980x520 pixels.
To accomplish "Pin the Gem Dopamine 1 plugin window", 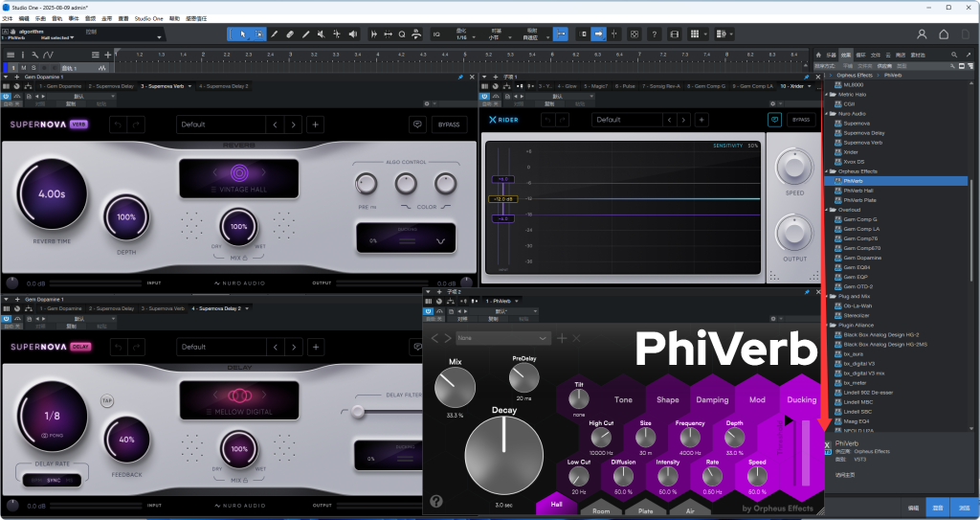I will pos(460,77).
